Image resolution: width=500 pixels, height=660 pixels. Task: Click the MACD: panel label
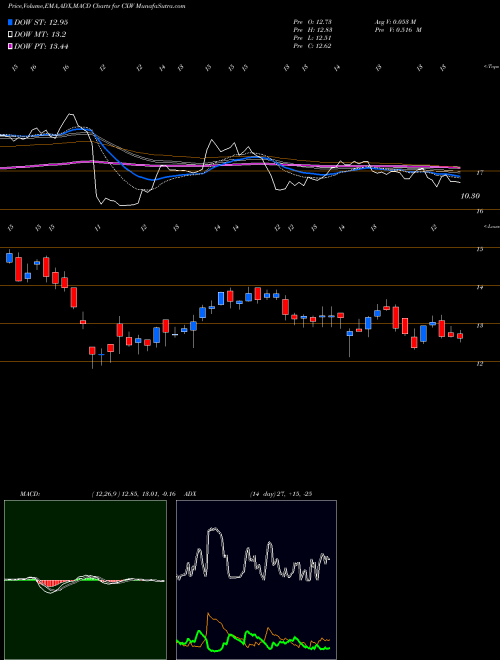(x=30, y=494)
